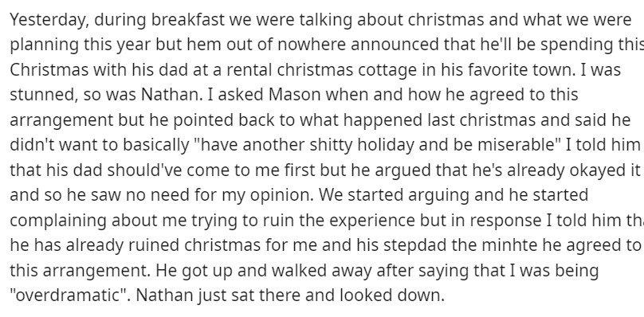644x317 pixels.
Task: Click on the word "stunned"
Action: click(x=42, y=95)
